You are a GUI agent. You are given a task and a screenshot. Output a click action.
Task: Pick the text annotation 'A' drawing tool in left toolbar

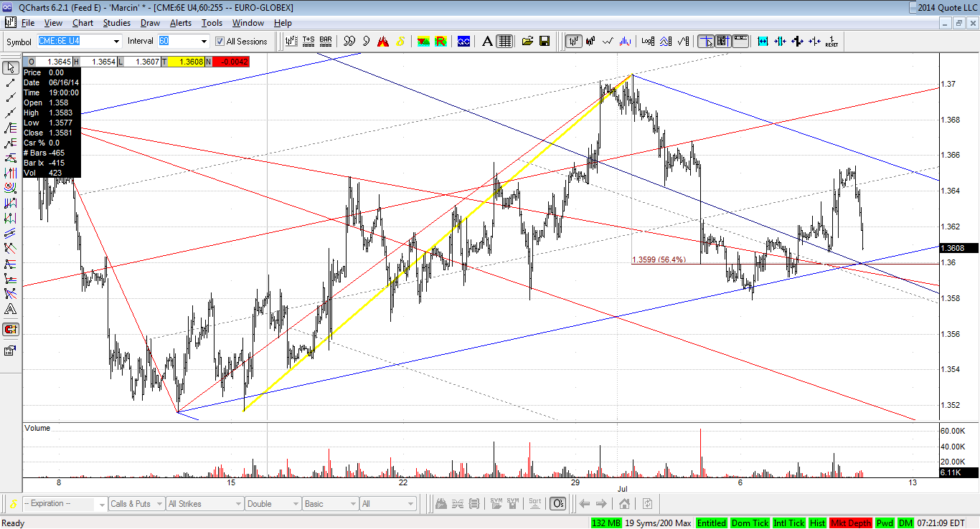[x=11, y=310]
